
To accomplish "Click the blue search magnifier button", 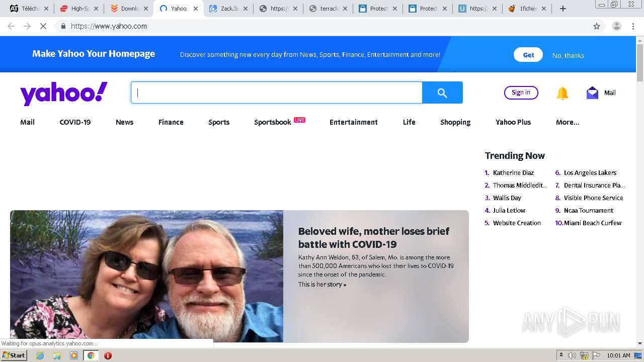I will [x=442, y=93].
